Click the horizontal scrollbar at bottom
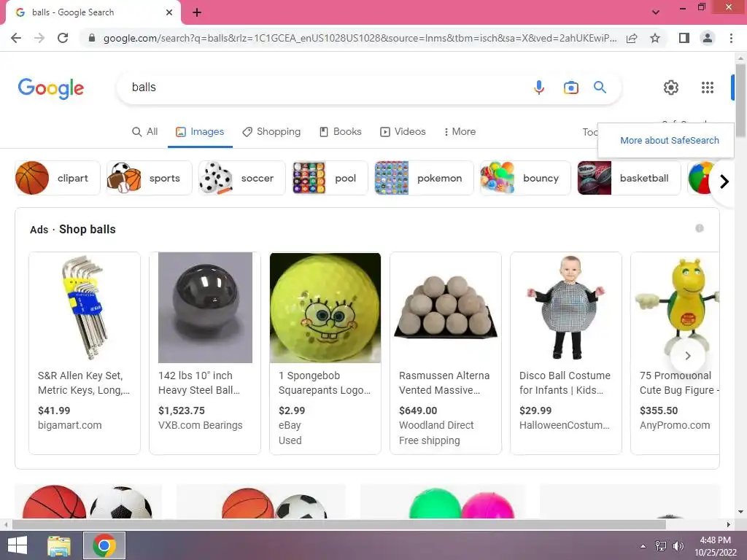The height and width of the screenshot is (560, 747). pos(338,524)
